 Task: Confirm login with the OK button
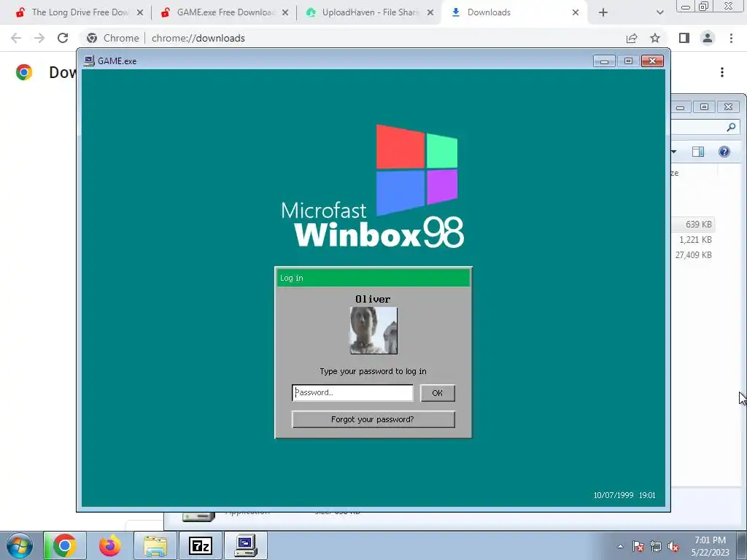click(438, 393)
